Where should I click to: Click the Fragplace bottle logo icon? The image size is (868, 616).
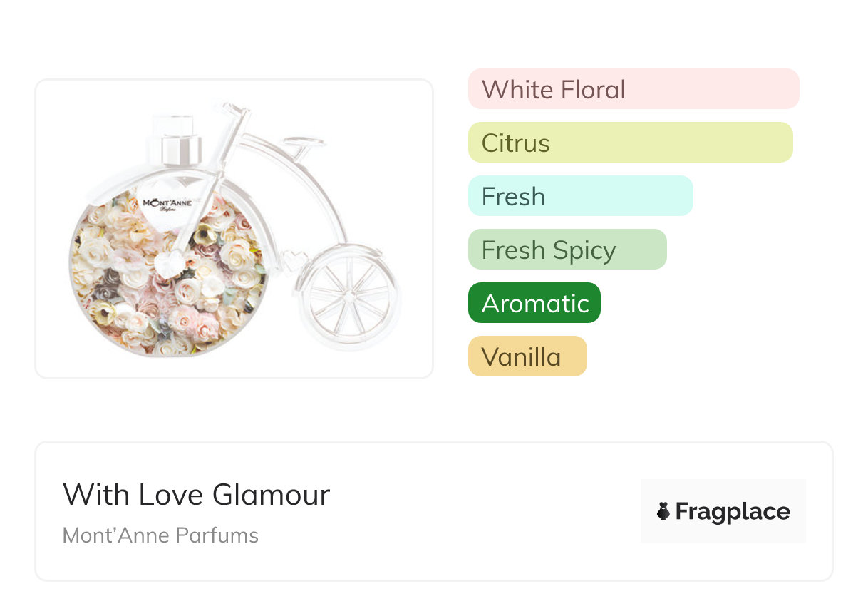[x=663, y=511]
